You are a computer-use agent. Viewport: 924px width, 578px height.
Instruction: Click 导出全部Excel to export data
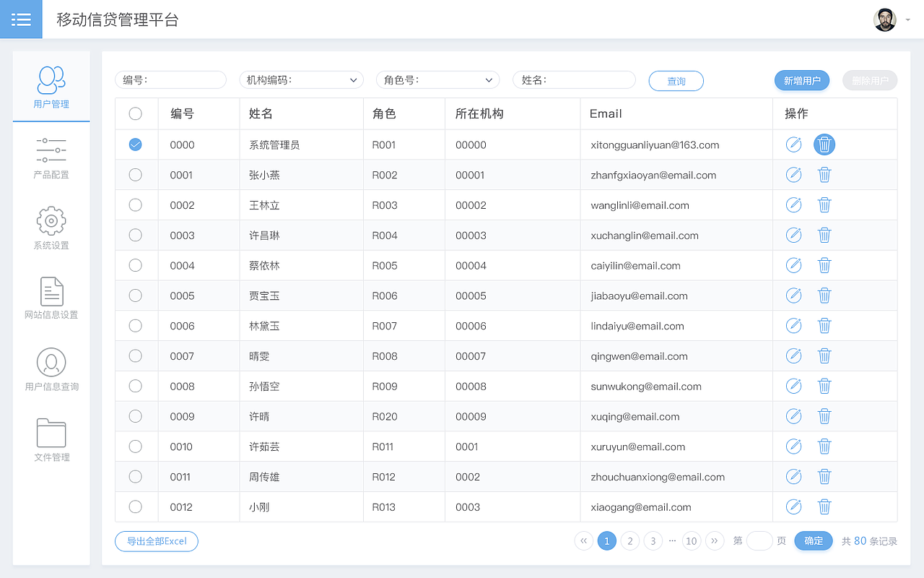(157, 540)
